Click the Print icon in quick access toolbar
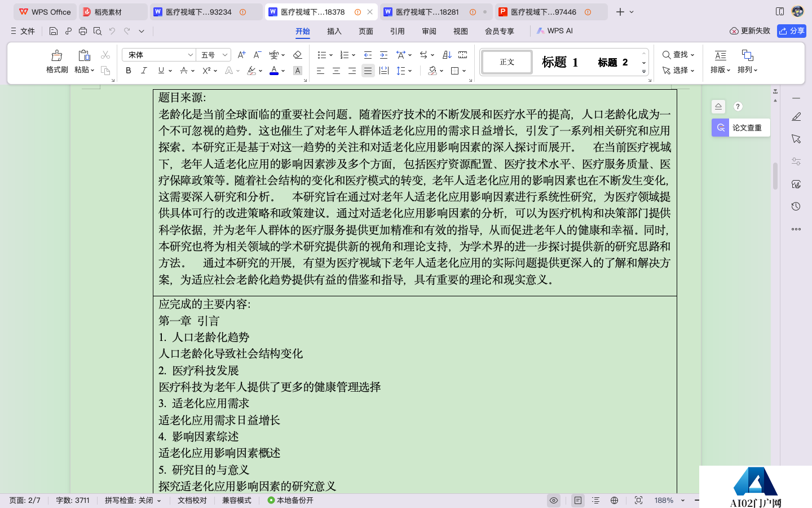 coord(83,31)
